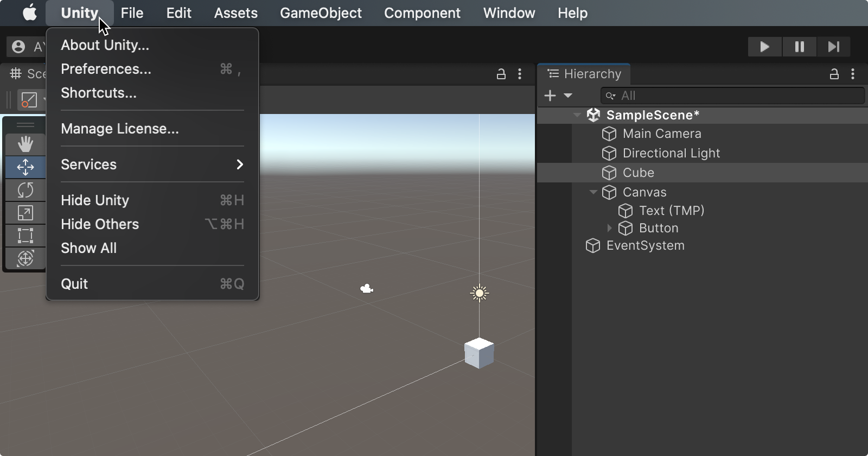
Task: Click the Pause button
Action: click(799, 47)
